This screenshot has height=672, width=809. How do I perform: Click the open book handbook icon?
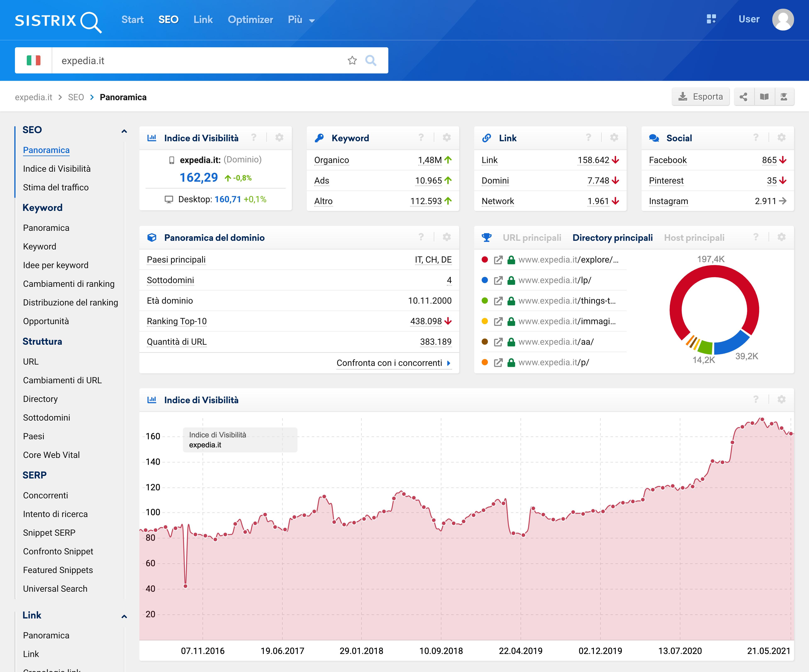764,97
